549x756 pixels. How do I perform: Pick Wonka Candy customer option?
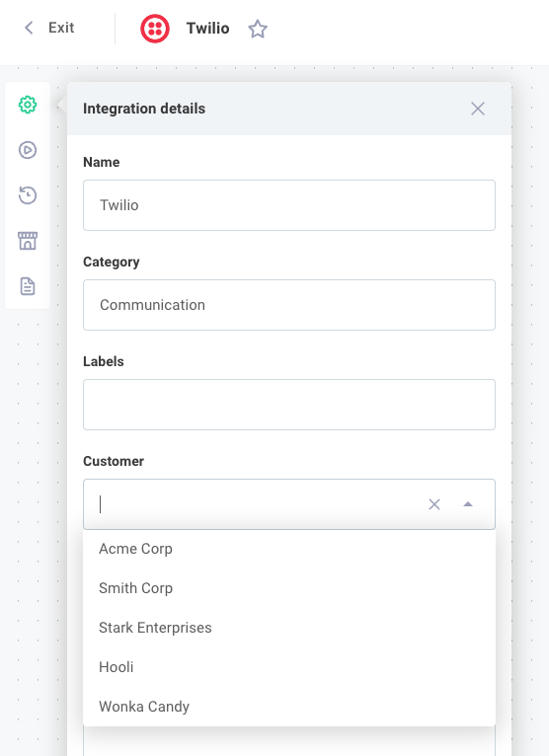pos(289,707)
